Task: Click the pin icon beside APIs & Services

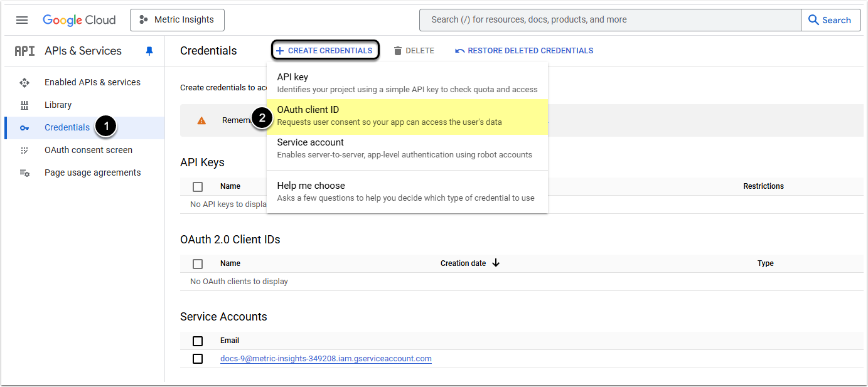Action: tap(149, 51)
